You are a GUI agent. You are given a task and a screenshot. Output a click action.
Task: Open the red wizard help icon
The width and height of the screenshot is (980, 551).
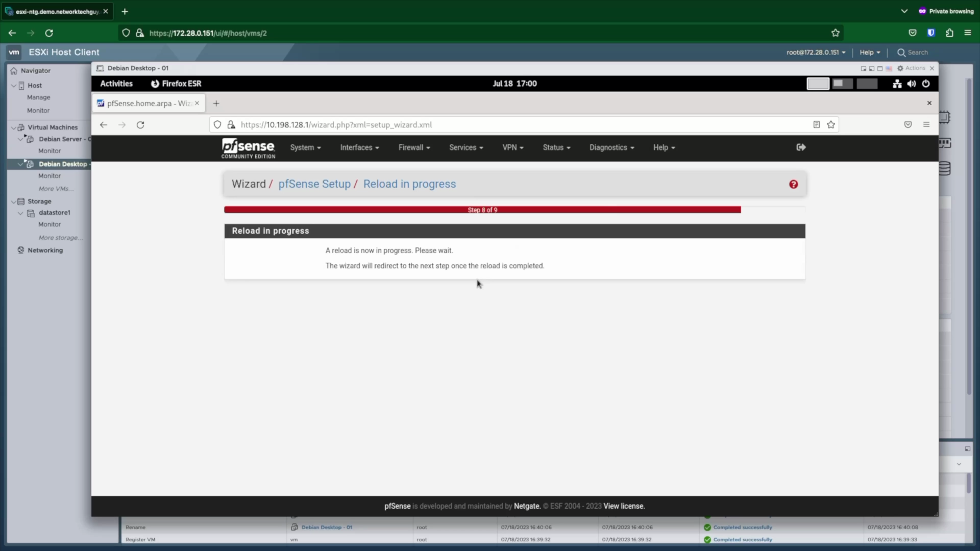click(x=793, y=184)
